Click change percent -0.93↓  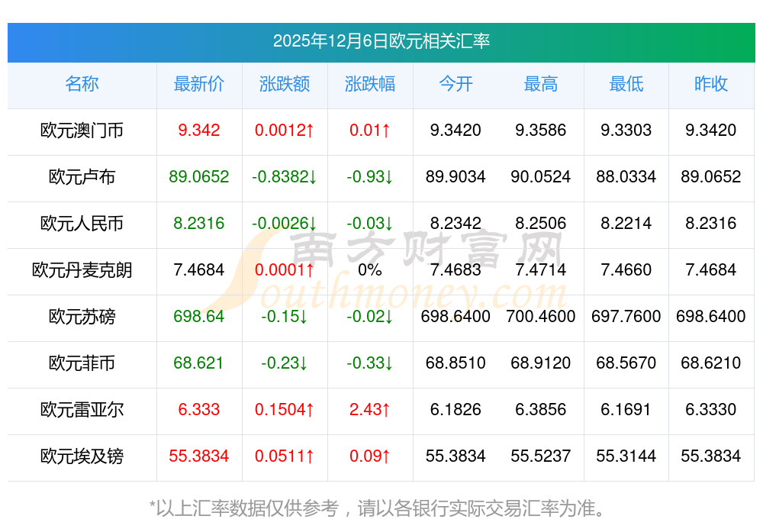[370, 176]
